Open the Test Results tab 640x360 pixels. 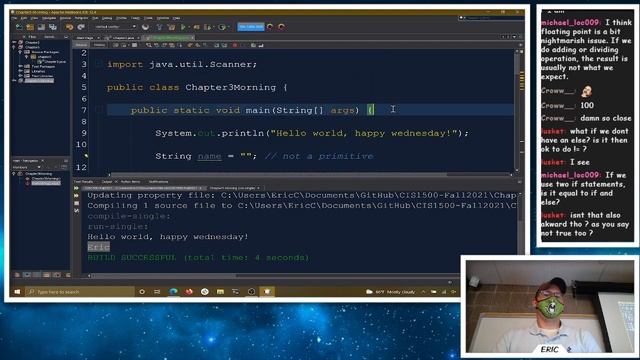coord(84,182)
